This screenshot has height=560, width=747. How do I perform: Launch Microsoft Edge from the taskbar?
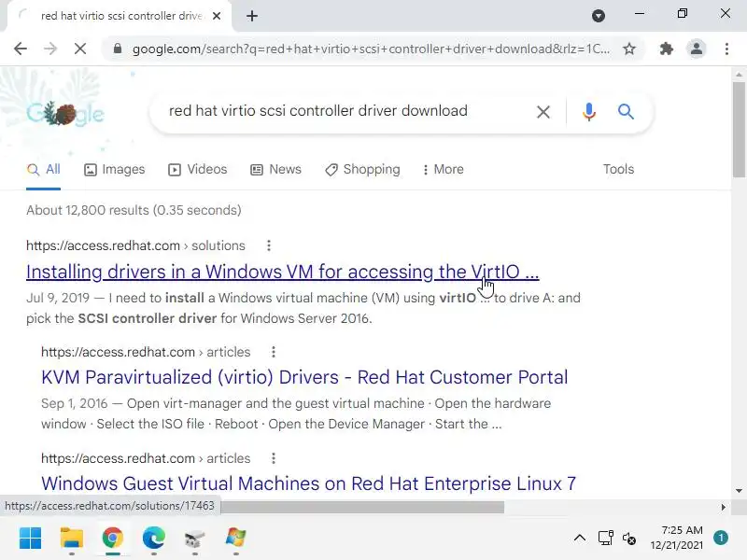pos(153,539)
